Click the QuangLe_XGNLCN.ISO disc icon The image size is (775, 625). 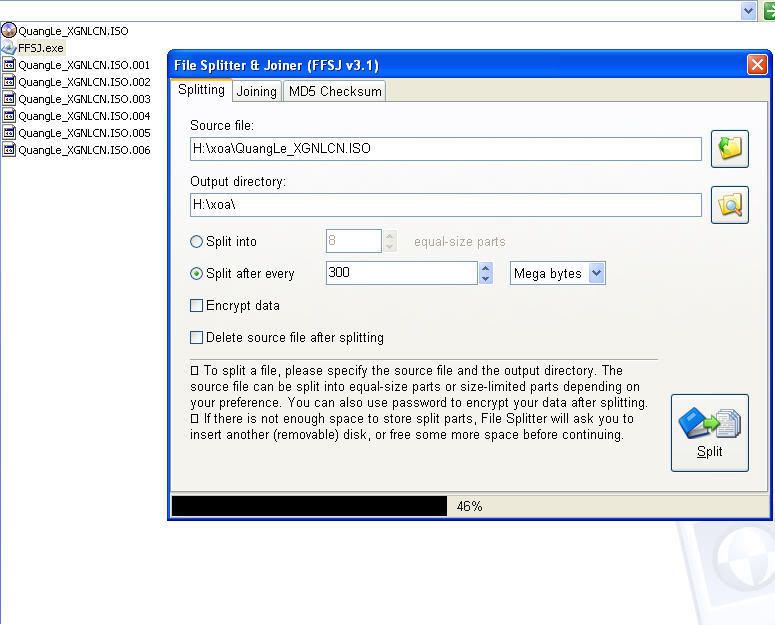[x=8, y=31]
